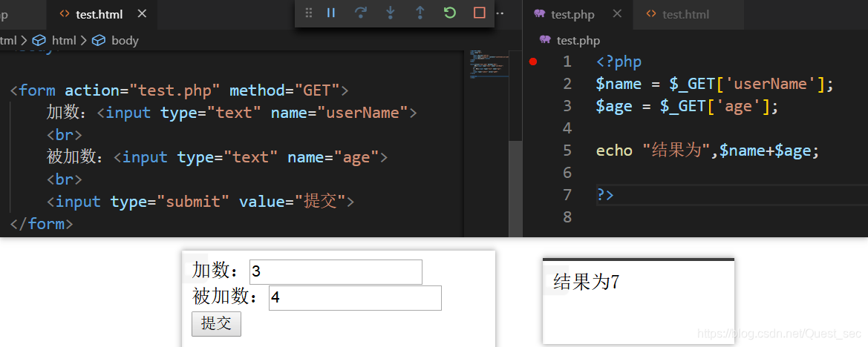Click the test.php breadcrumb in right editor
The height and width of the screenshot is (347, 868).
[x=578, y=40]
